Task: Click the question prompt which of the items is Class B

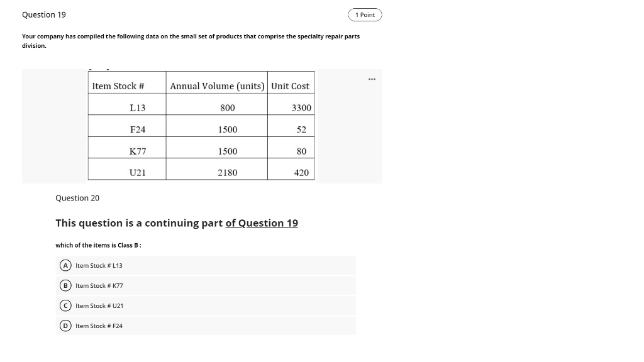Action: (x=92, y=245)
